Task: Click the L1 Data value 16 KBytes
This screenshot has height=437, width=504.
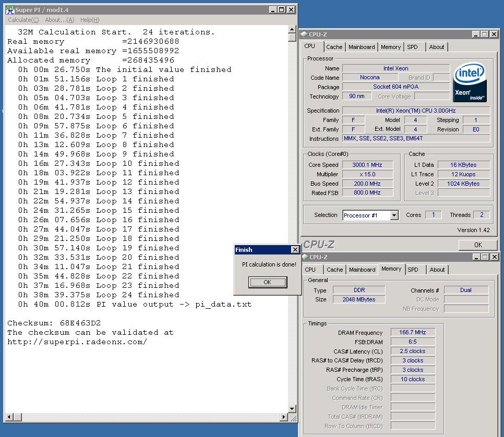Action: 463,165
